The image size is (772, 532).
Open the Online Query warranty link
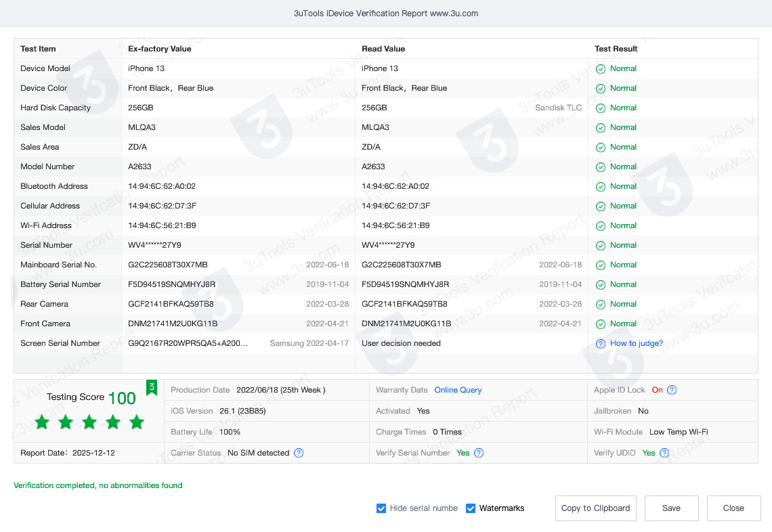click(x=458, y=390)
